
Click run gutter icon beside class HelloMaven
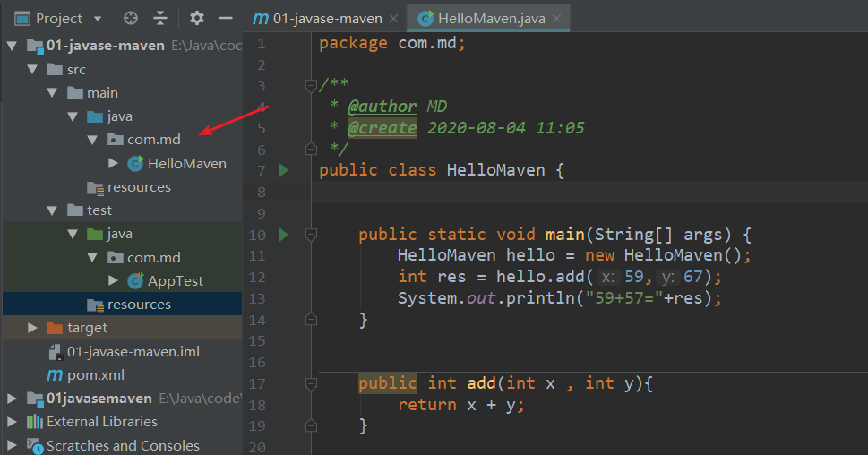[284, 170]
